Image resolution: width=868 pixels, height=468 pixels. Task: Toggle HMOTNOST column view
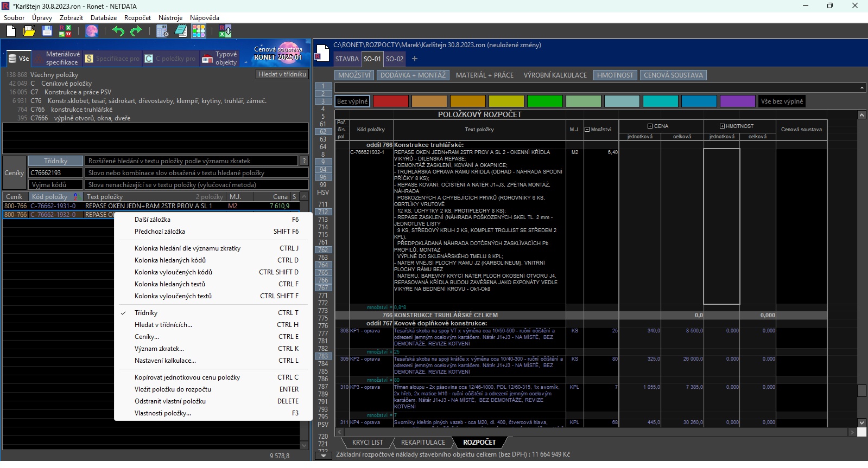coord(615,75)
